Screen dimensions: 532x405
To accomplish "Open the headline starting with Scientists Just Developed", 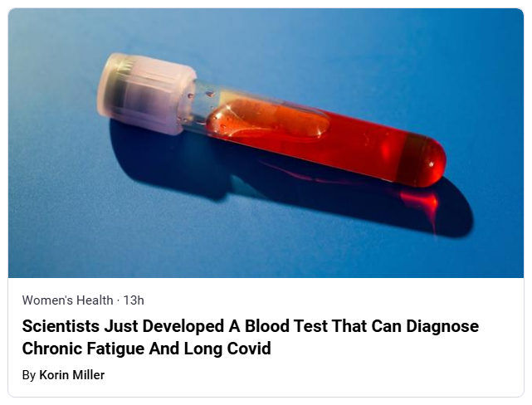I will 250,326.
